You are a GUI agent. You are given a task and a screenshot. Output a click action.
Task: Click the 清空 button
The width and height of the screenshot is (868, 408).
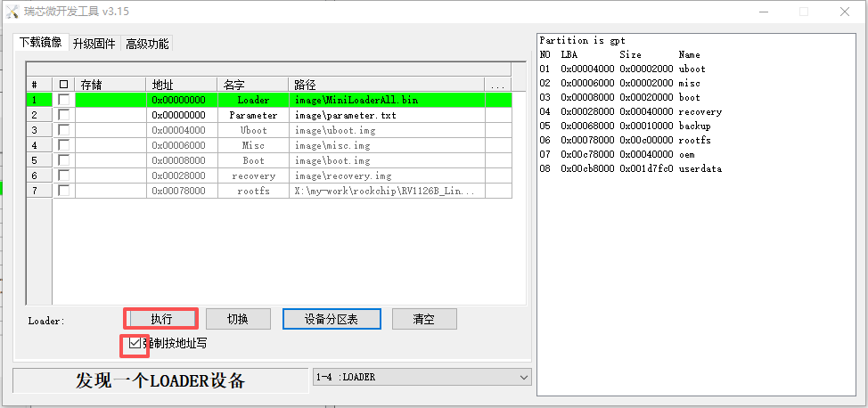tap(424, 319)
